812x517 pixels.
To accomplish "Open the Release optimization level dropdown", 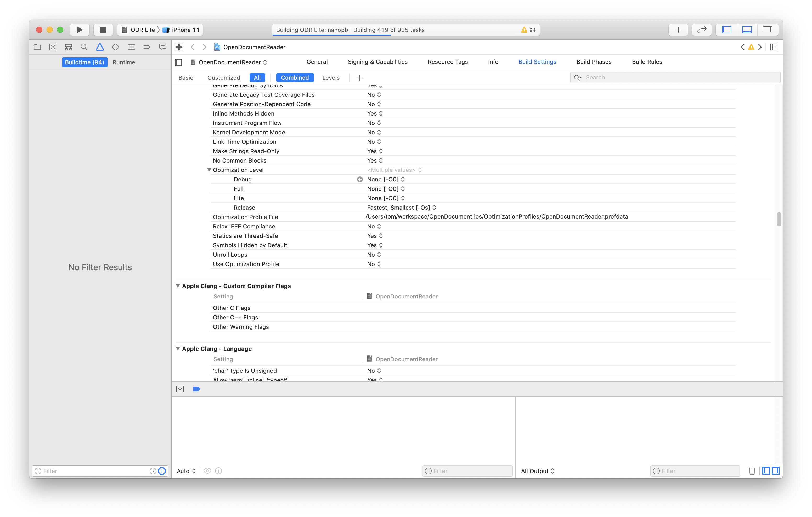I will click(x=401, y=208).
